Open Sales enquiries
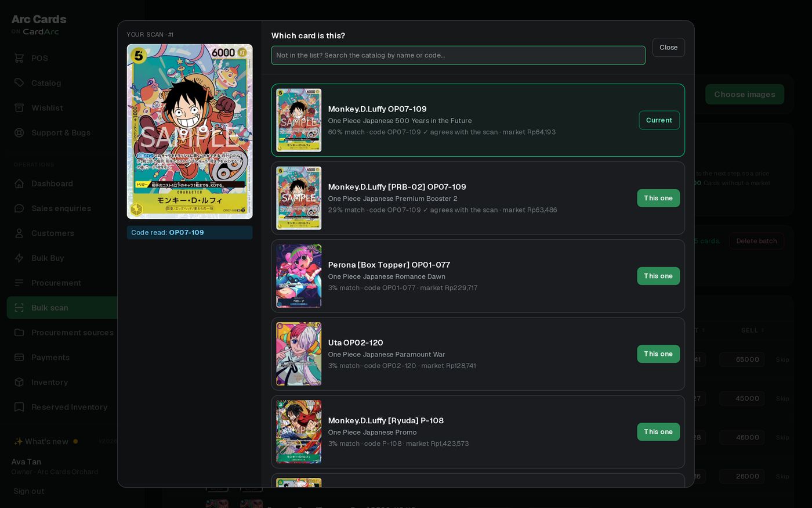The height and width of the screenshot is (508, 812). coord(62,208)
